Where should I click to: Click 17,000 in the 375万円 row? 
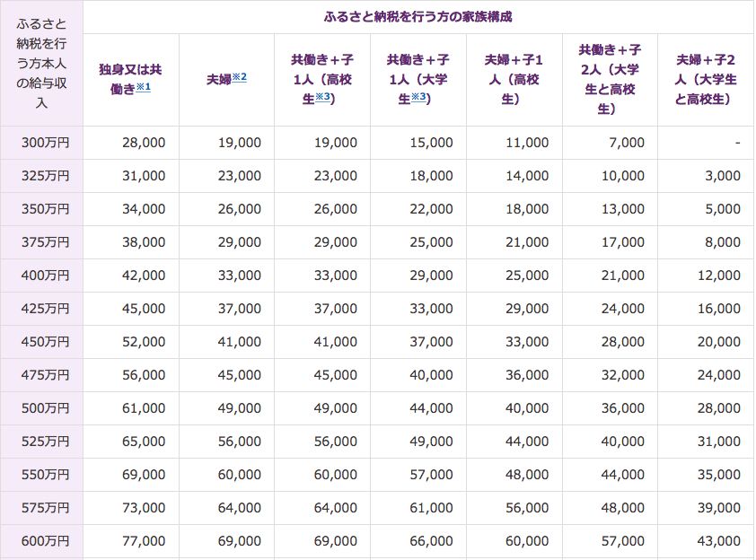[x=622, y=242]
